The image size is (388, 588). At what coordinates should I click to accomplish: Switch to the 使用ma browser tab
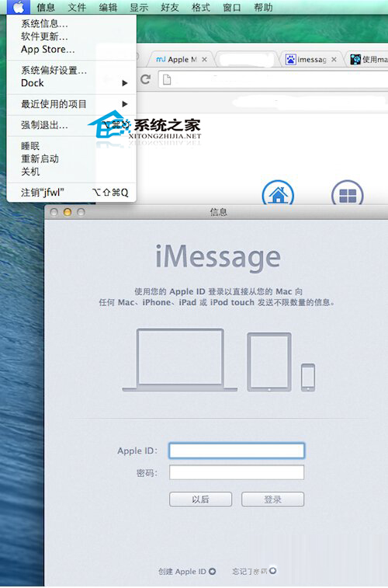tap(368, 59)
